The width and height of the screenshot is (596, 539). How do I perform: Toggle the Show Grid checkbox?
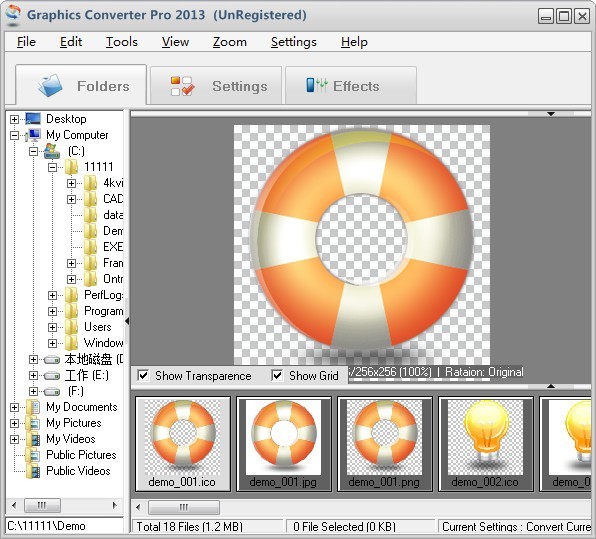click(277, 376)
